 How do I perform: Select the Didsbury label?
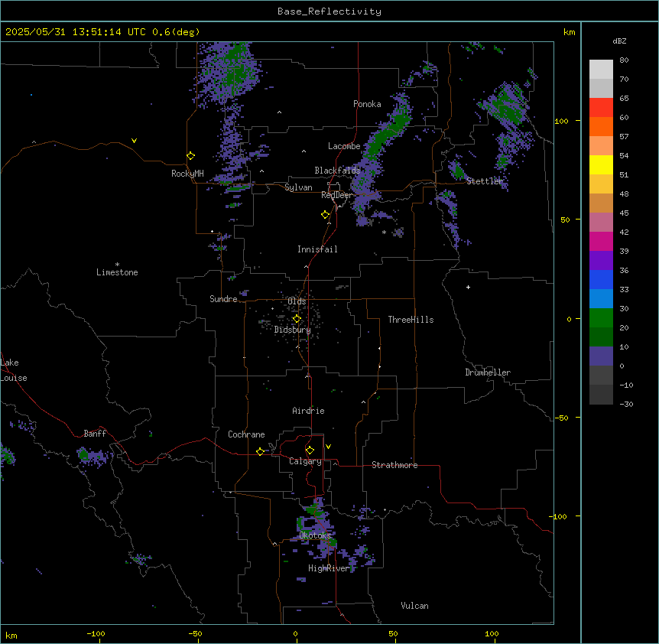pos(293,330)
